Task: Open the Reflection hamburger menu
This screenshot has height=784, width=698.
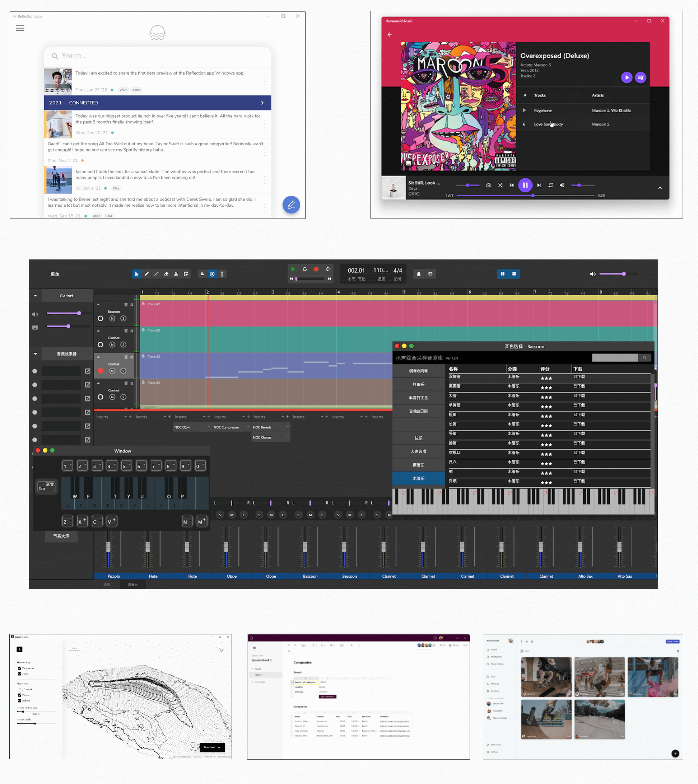Action: (x=20, y=28)
